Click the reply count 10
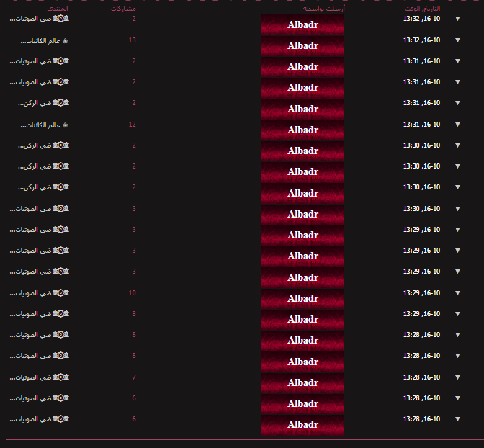The height and width of the screenshot is (448, 484). (x=132, y=293)
